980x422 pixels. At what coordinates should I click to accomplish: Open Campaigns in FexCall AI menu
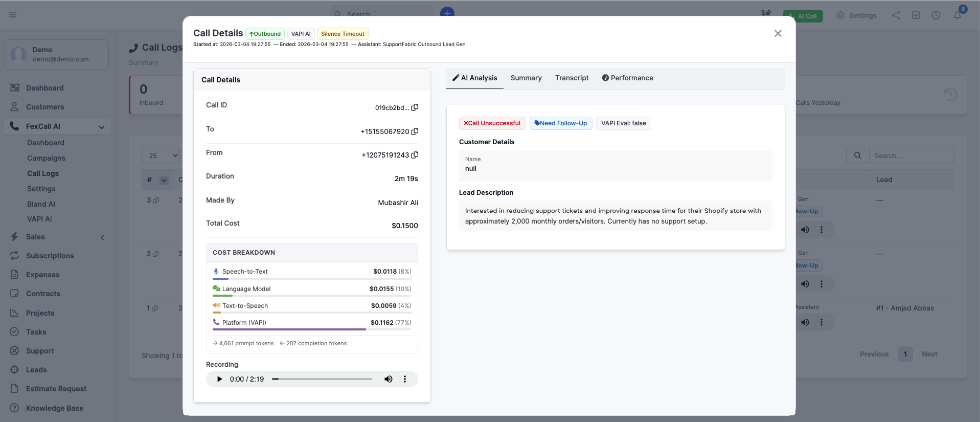click(46, 158)
